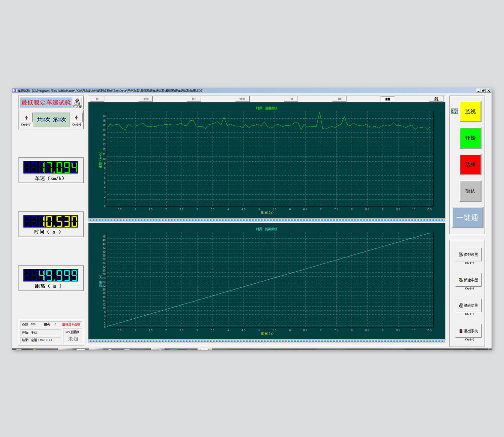This screenshot has width=504, height=437.
Task: Click the blue 一键通 button
Action: pos(467,217)
